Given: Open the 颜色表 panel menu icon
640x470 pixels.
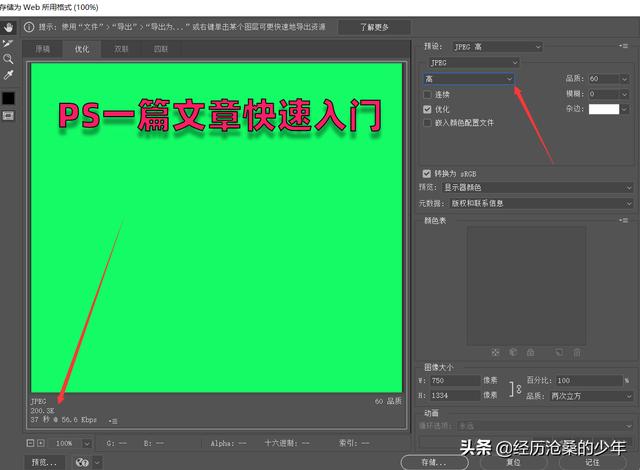Looking at the screenshot, I should tap(623, 220).
